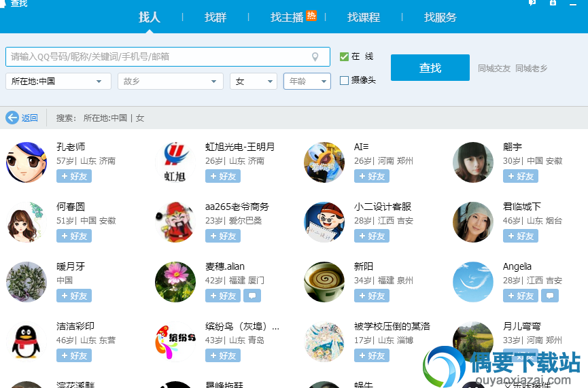Viewport: 588px width, 388px height.
Task: Open the 同城交友 link
Action: click(494, 68)
